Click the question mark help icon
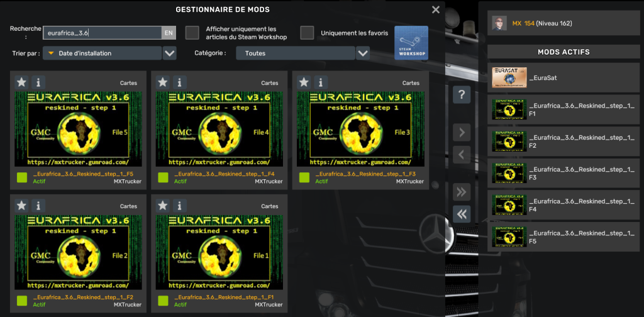The height and width of the screenshot is (317, 644). point(462,95)
